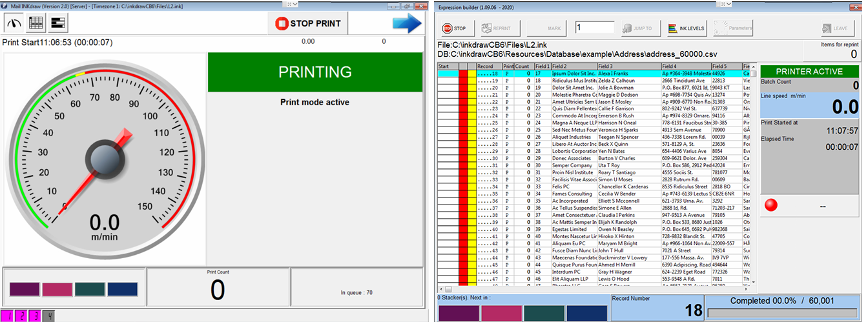Click the Mail INKdraw title bar app icon
Viewport: 868px width, 322px height.
click(x=5, y=5)
